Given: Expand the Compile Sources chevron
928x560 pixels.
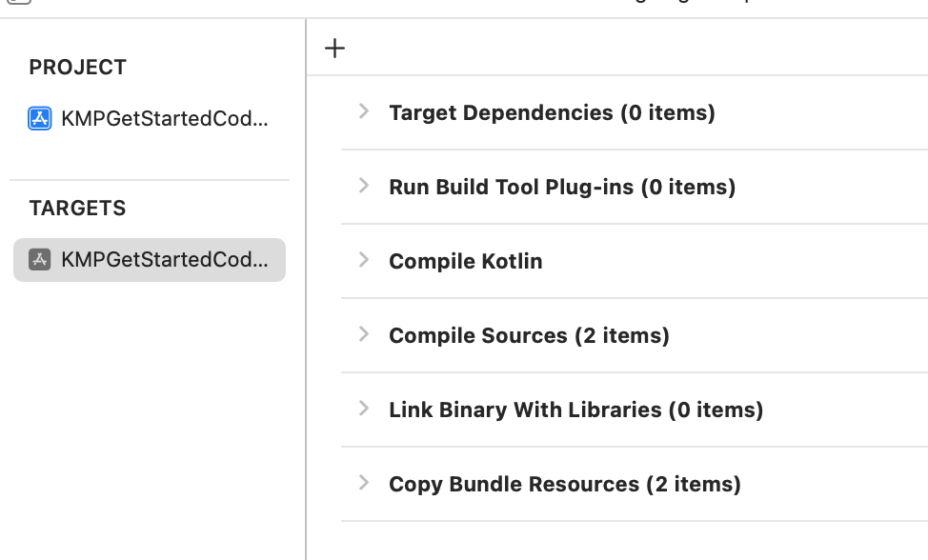Looking at the screenshot, I should pos(363,334).
